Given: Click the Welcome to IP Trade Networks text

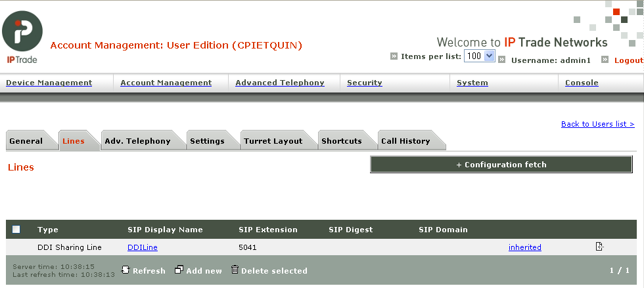Looking at the screenshot, I should [x=522, y=42].
